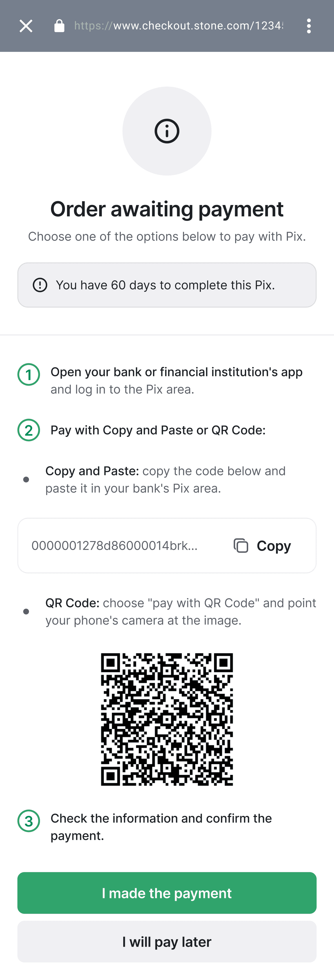334x980 pixels.
Task: Tap the Check the information step text
Action: click(161, 827)
